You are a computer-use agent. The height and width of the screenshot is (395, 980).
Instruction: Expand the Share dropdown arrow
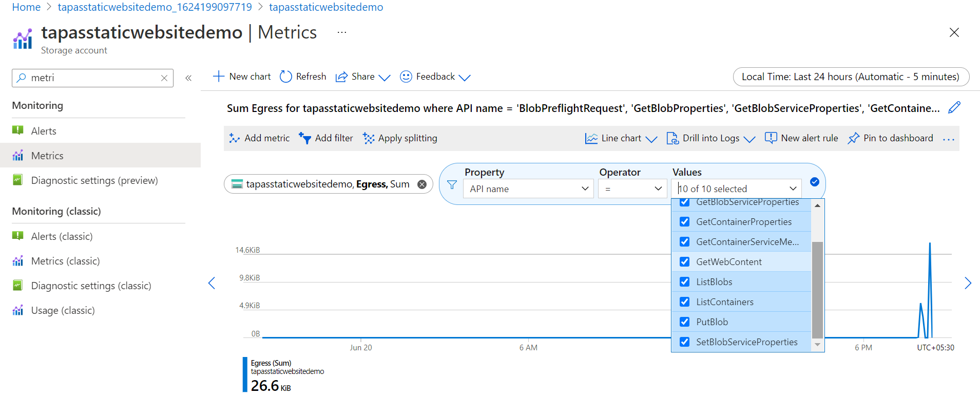point(385,78)
